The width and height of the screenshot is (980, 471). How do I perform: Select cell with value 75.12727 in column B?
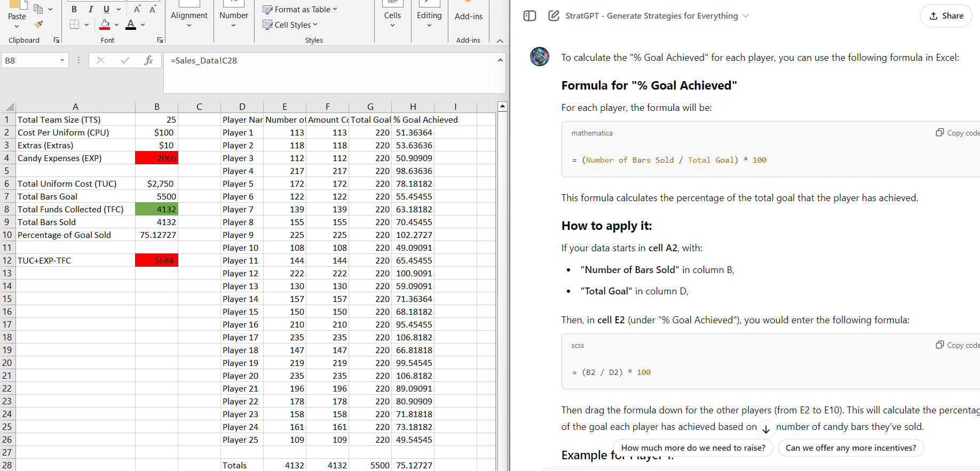156,235
